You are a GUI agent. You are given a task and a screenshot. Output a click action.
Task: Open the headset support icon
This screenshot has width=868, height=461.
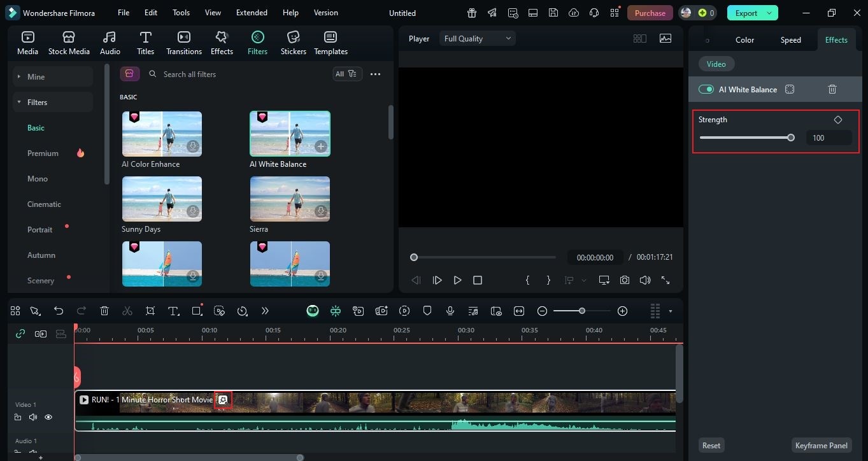[594, 12]
